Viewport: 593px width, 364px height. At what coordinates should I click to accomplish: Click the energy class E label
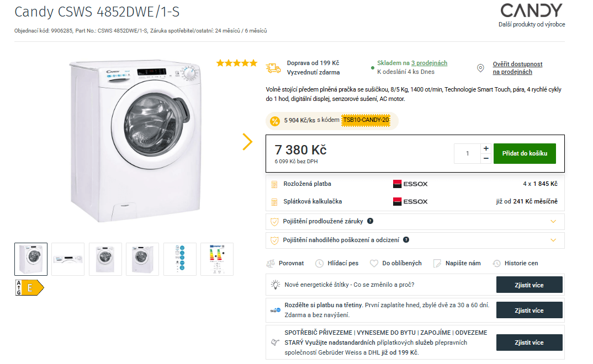click(x=29, y=287)
